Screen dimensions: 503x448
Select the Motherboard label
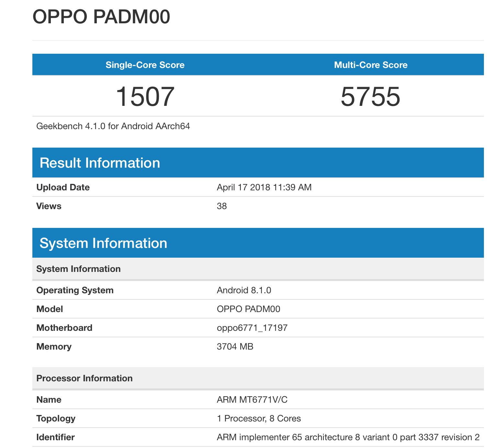point(64,328)
